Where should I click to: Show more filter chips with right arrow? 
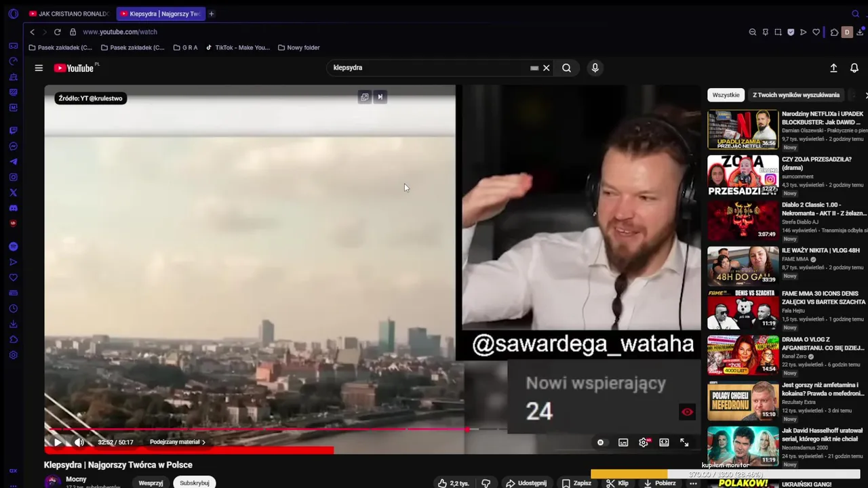[x=865, y=96]
